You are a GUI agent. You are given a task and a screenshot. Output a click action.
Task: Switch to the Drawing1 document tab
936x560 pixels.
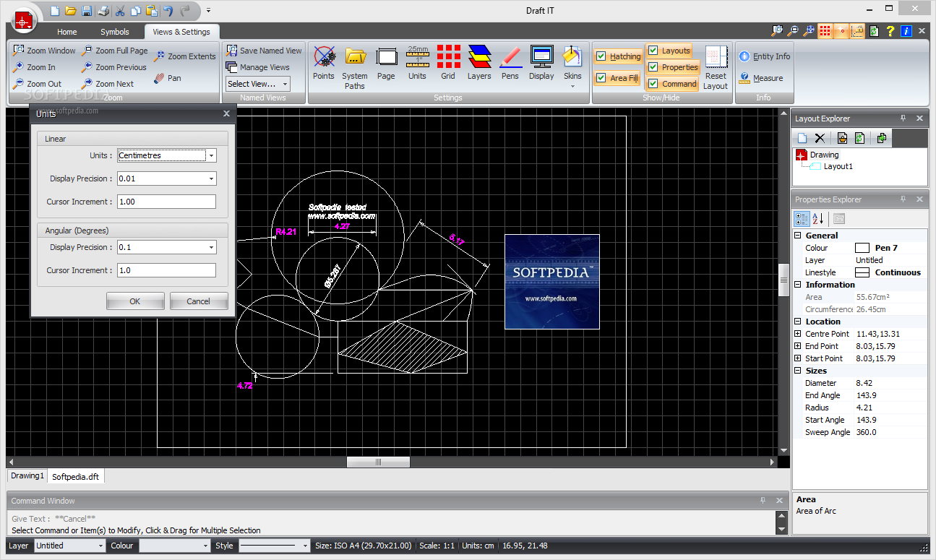pos(27,476)
